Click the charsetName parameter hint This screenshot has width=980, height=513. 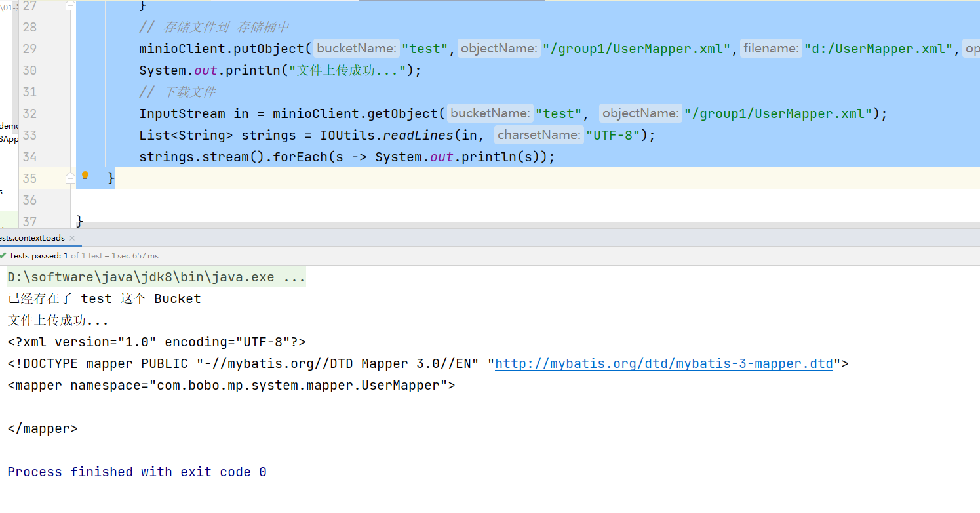[539, 135]
